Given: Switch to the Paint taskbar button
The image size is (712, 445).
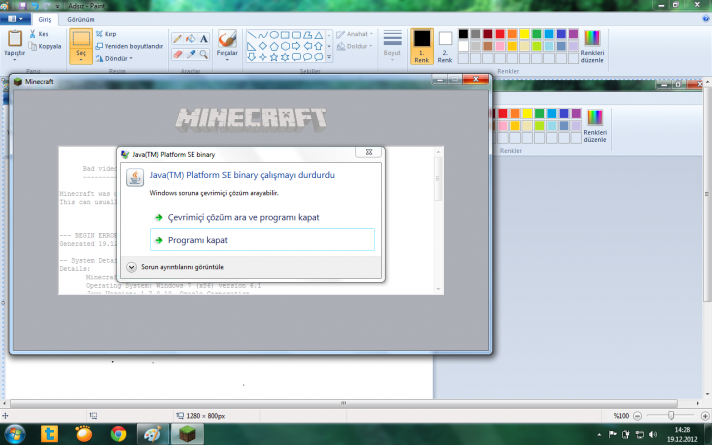Looking at the screenshot, I should (x=153, y=434).
